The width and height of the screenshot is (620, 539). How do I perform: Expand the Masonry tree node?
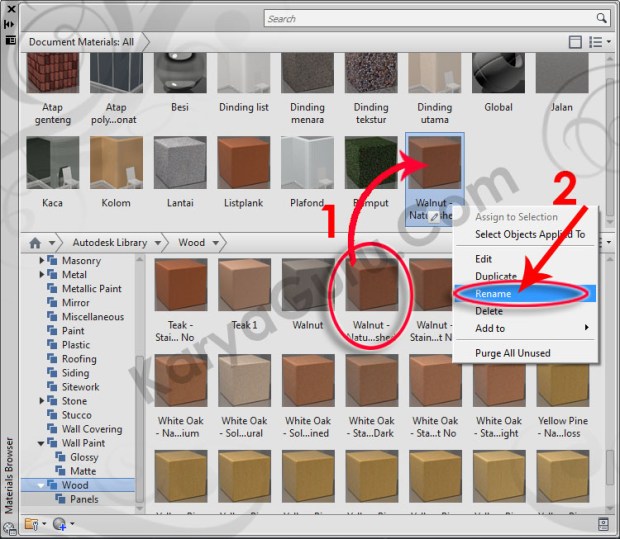(x=42, y=260)
